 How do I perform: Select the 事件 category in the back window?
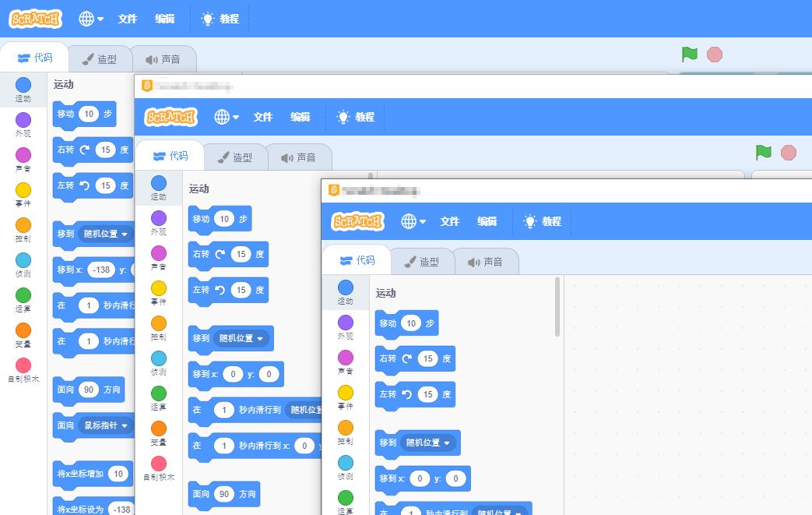pyautogui.click(x=23, y=195)
